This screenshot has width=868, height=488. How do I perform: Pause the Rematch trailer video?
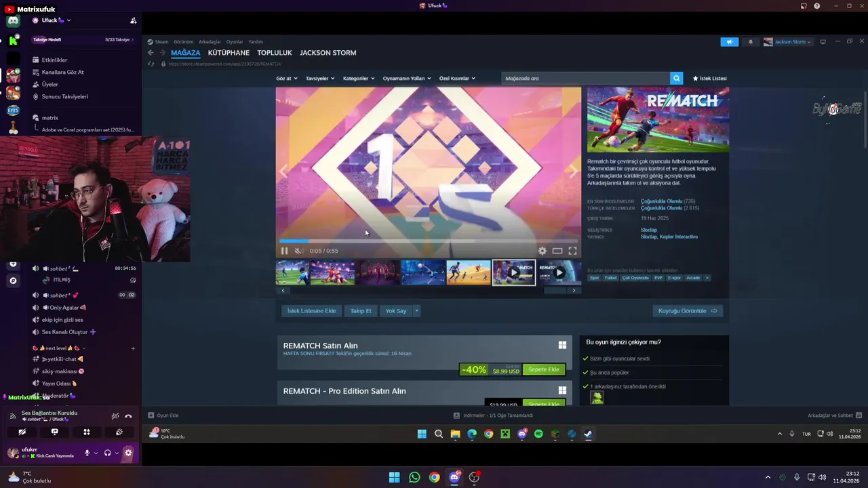pos(284,251)
